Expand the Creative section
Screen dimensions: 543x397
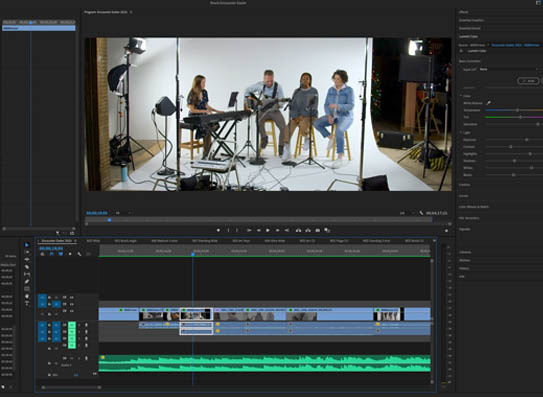(465, 185)
